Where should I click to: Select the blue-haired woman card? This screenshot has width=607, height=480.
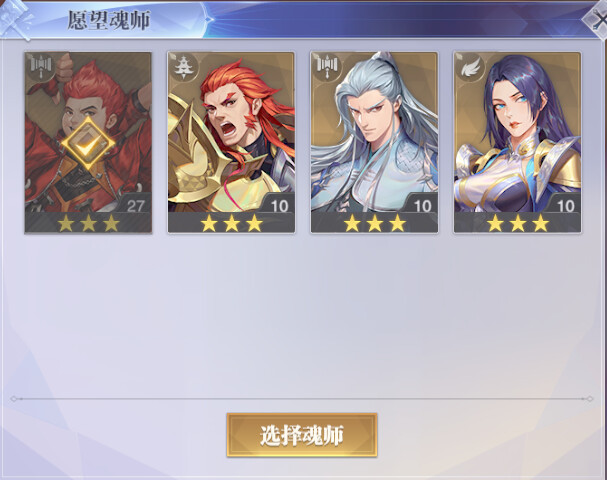click(x=517, y=142)
